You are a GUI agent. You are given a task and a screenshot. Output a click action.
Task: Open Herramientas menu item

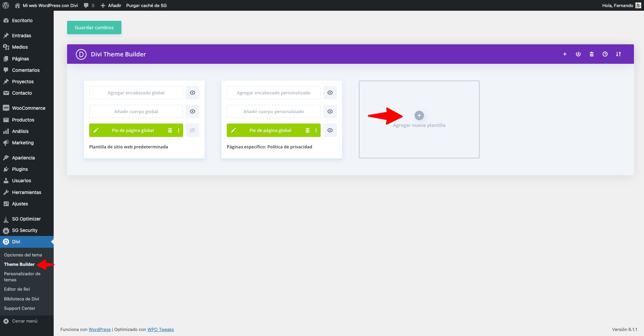click(27, 192)
